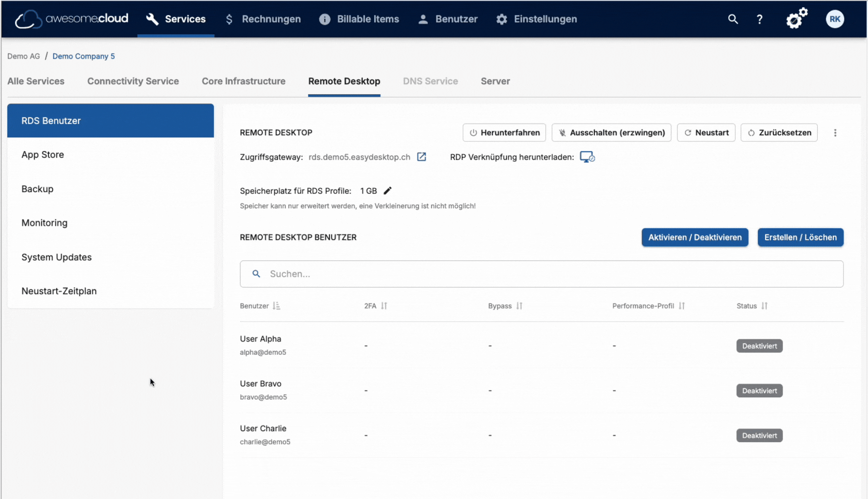
Task: Click Deaktiviert badge for User Bravo
Action: [x=759, y=391]
